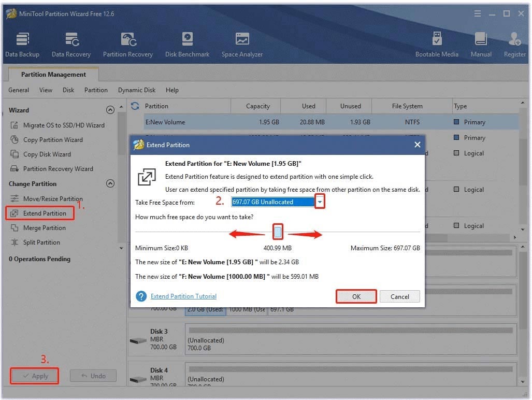Open the Extend Partition Tutorial link
This screenshot has width=532, height=400.
pyautogui.click(x=183, y=296)
